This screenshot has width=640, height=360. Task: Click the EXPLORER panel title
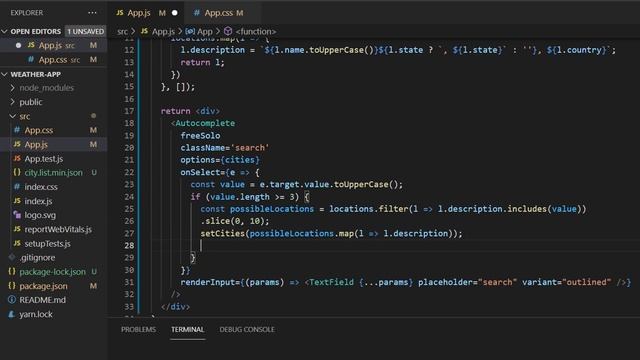coord(27,13)
